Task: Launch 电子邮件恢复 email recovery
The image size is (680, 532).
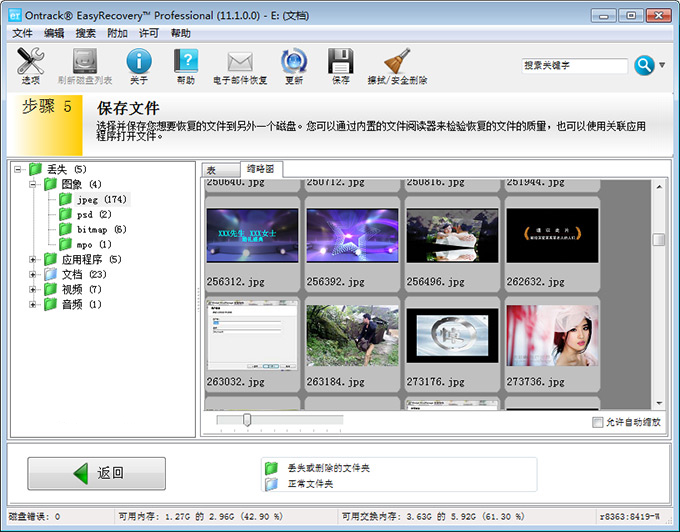Action: pyautogui.click(x=240, y=66)
